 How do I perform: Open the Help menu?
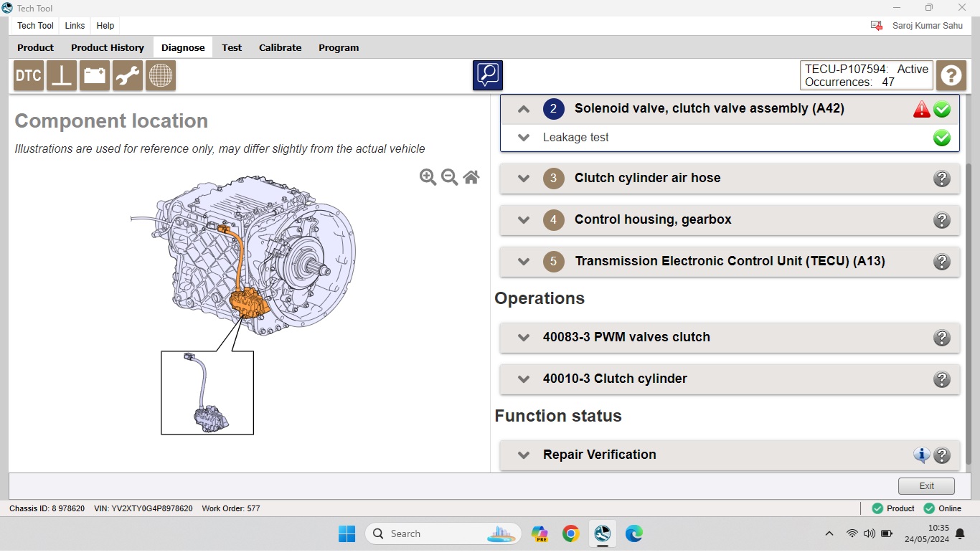point(105,25)
